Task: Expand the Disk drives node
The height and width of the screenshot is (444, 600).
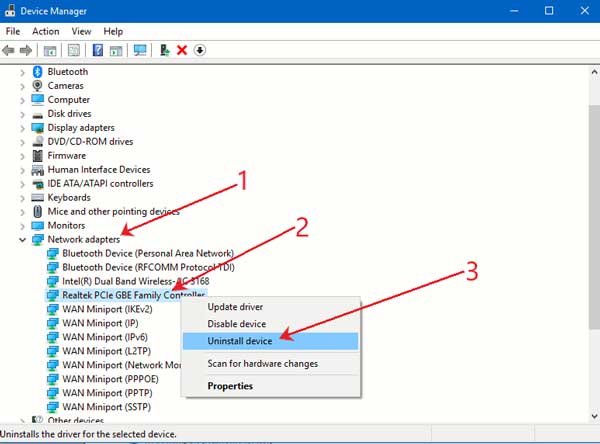Action: point(22,114)
